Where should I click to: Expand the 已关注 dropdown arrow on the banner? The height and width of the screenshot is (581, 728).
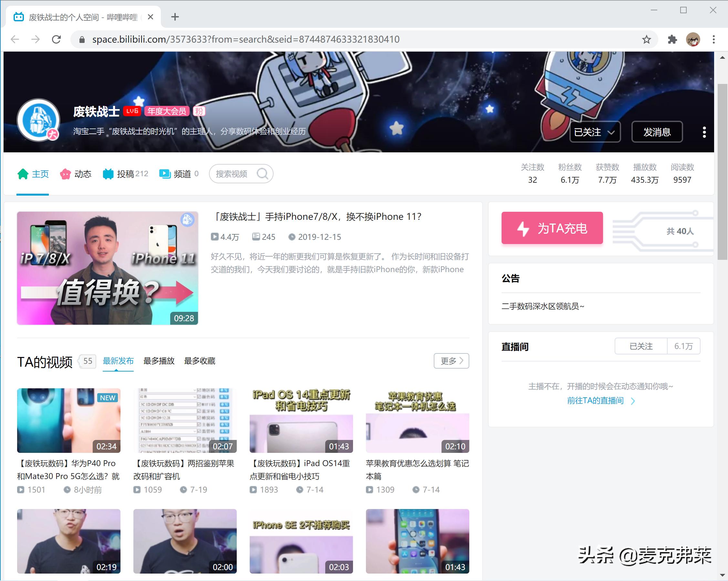pyautogui.click(x=612, y=132)
